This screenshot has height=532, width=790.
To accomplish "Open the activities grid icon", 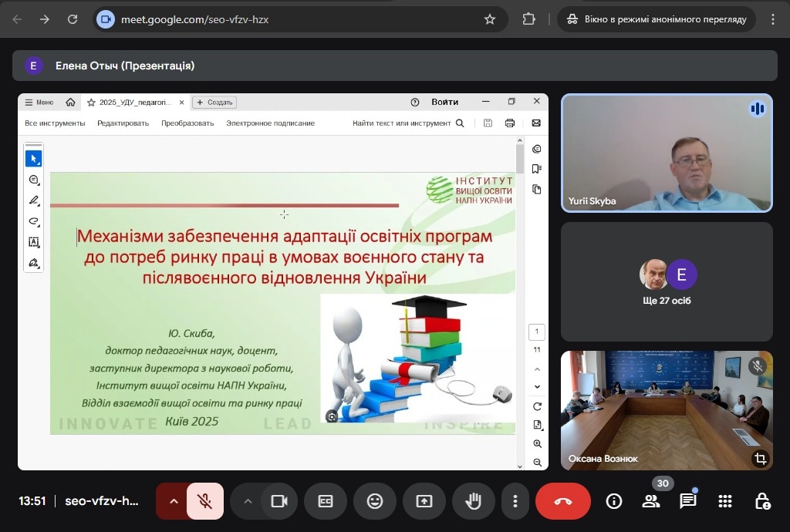I will [x=725, y=501].
